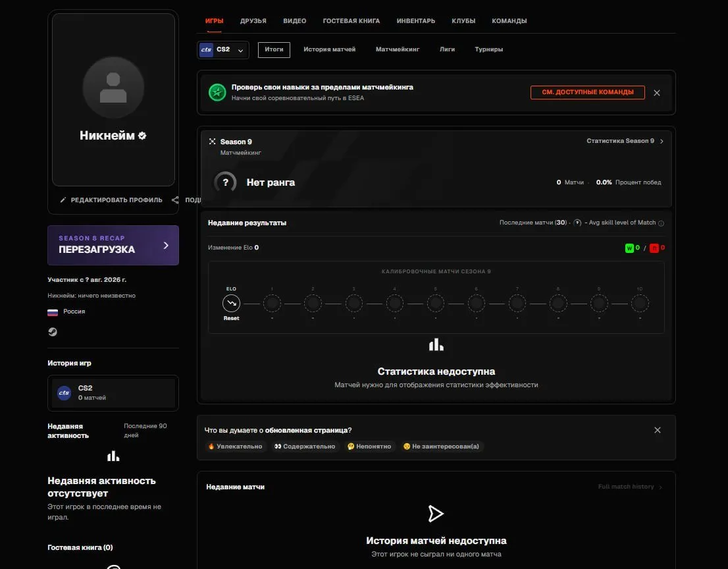
Task: Click the verified badge next to Никнейм
Action: (x=142, y=136)
